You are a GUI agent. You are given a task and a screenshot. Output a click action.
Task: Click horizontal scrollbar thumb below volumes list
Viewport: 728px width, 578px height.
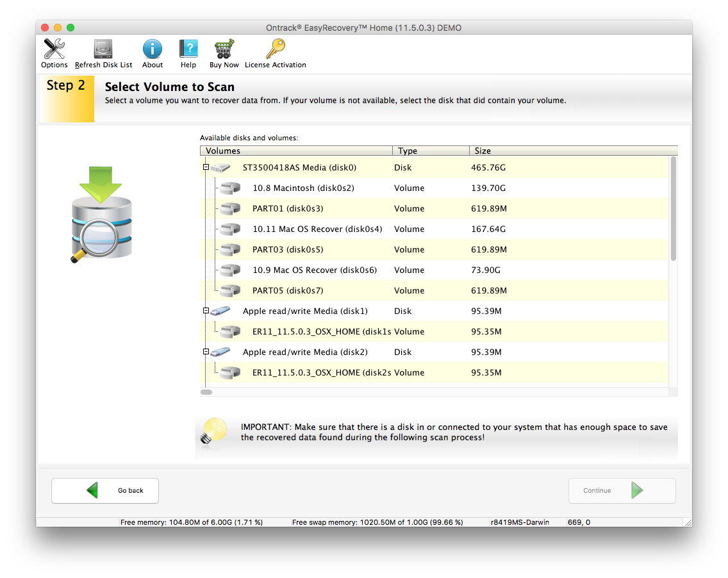coord(206,392)
